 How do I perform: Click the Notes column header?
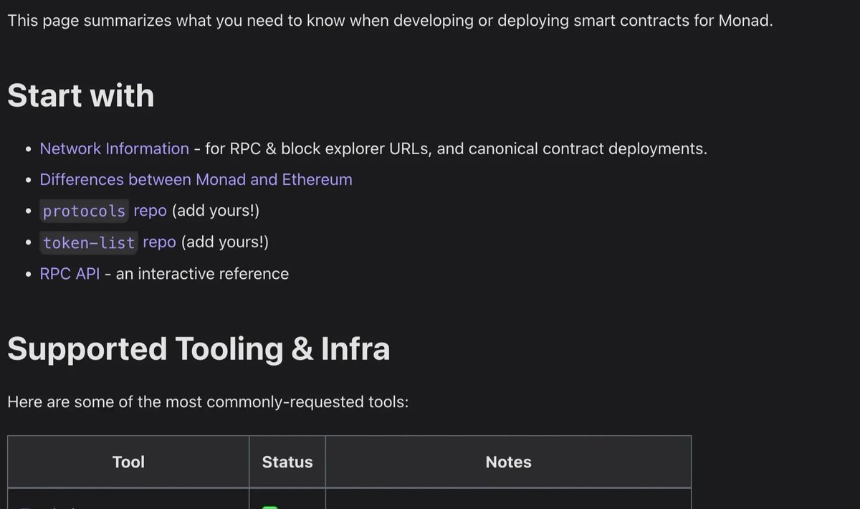click(x=508, y=462)
